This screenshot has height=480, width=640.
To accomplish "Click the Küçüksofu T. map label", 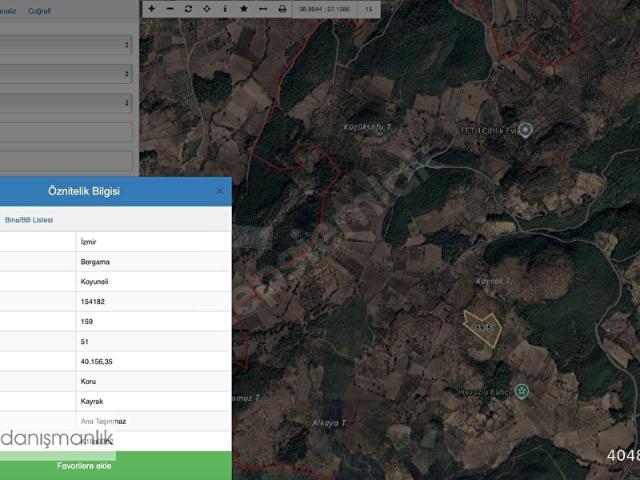I will pos(367,127).
